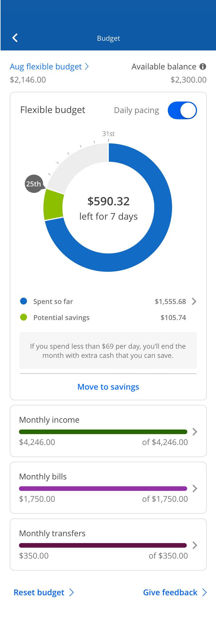Click the green potential savings donut segment
The width and height of the screenshot is (216, 644).
[x=53, y=204]
